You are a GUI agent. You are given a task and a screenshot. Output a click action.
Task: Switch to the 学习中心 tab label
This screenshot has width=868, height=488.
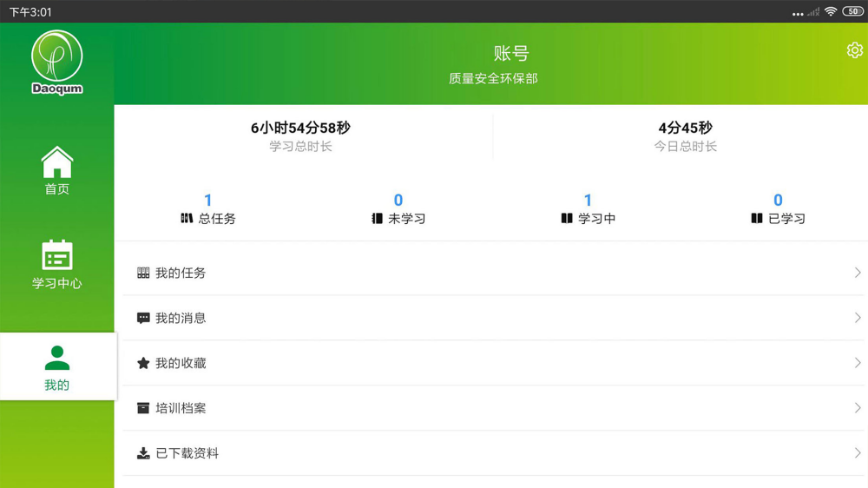pyautogui.click(x=57, y=283)
